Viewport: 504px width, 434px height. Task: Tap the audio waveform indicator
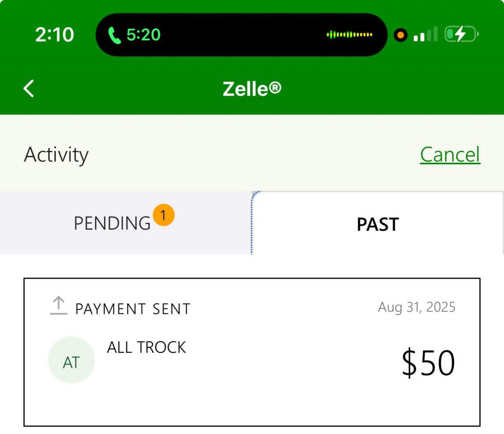click(x=349, y=35)
